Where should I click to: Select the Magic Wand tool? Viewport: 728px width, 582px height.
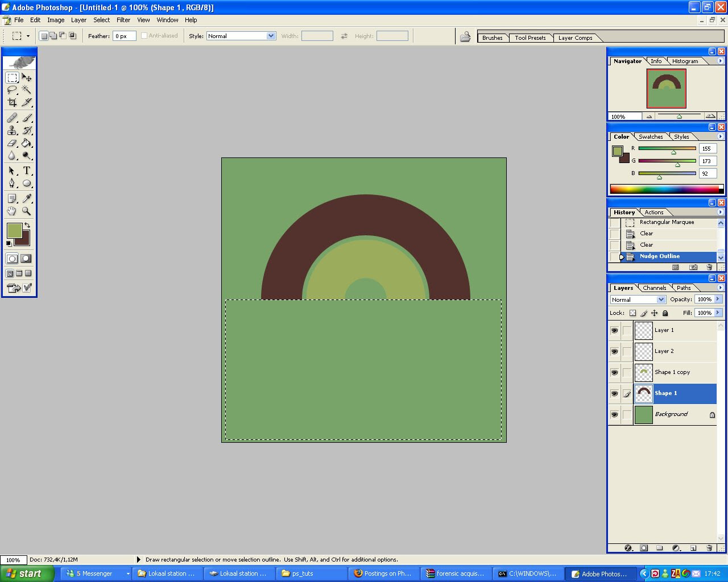[26, 90]
